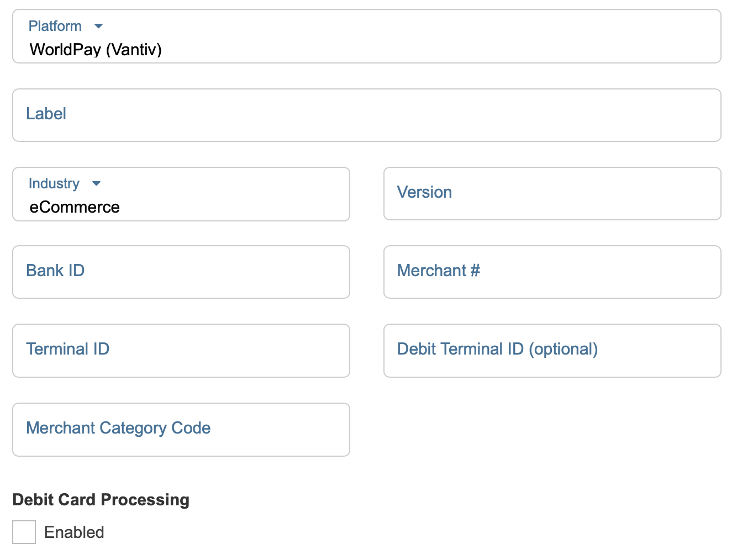Click the Industry label text

pyautogui.click(x=54, y=183)
